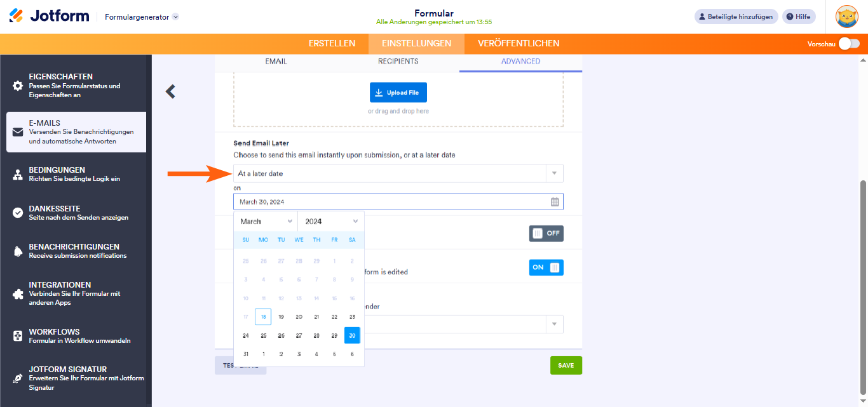Screen dimensions: 868x407
Task: Open Benachrichtigungen bell section
Action: click(x=18, y=251)
